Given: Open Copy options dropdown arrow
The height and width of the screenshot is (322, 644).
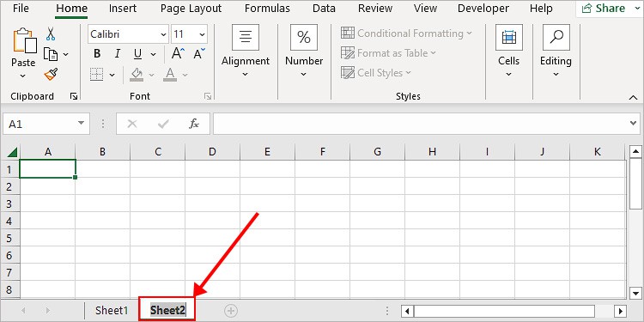Looking at the screenshot, I should (66, 54).
